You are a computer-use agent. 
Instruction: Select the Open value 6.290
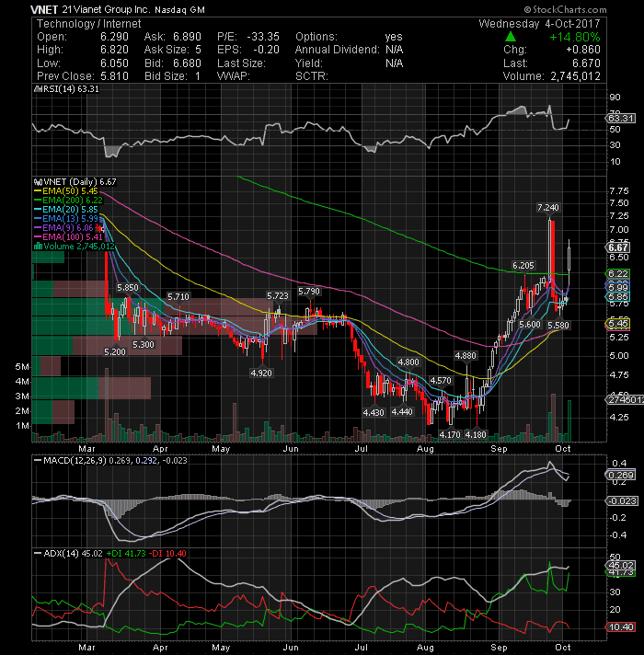coord(114,37)
